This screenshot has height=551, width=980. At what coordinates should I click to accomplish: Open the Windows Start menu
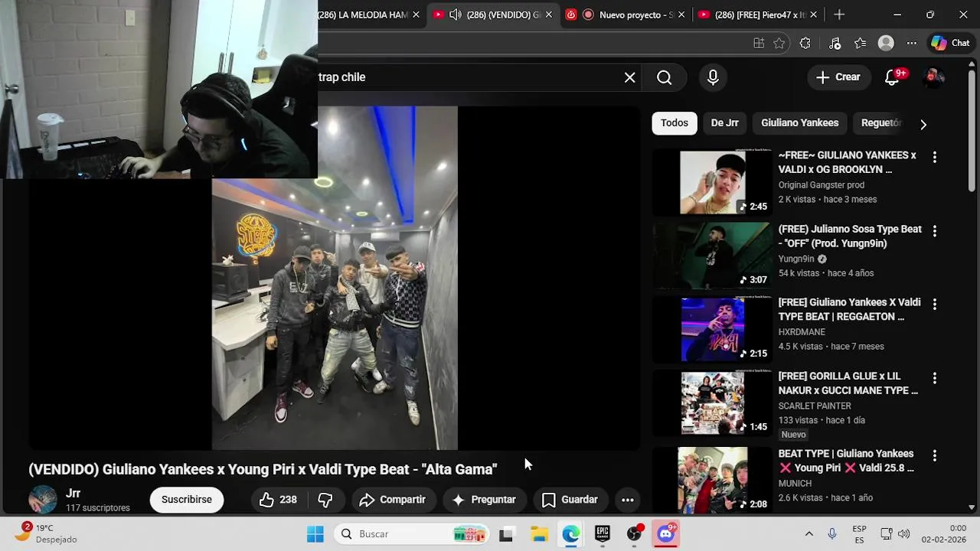[x=315, y=534]
